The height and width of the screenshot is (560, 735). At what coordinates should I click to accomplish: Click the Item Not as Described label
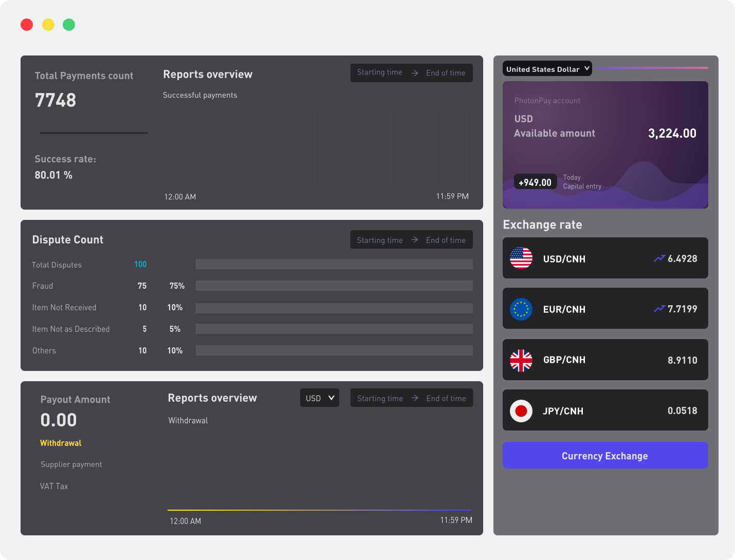[71, 329]
